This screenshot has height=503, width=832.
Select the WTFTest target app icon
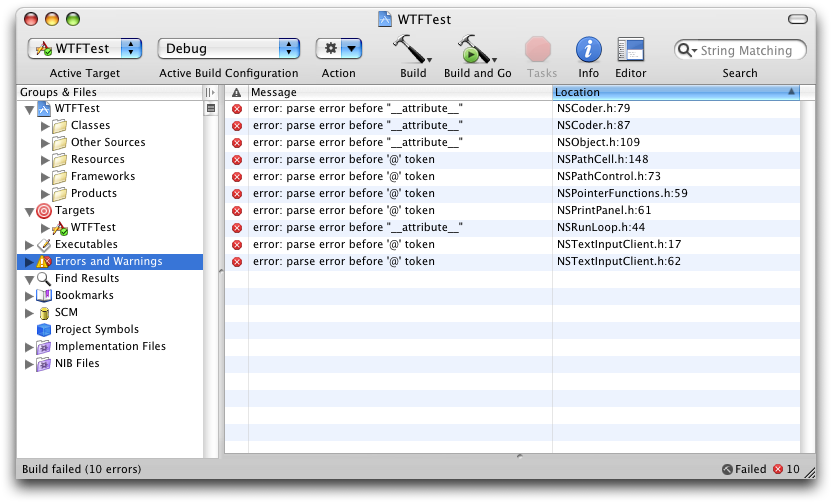[60, 228]
